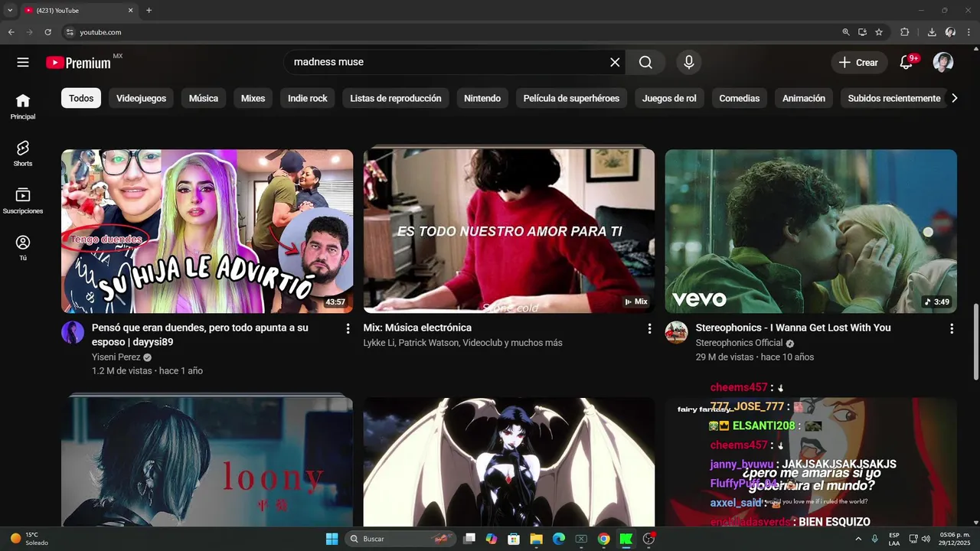Open 'Stereophonics - I Wanna Get Lost With You' title

click(x=793, y=328)
